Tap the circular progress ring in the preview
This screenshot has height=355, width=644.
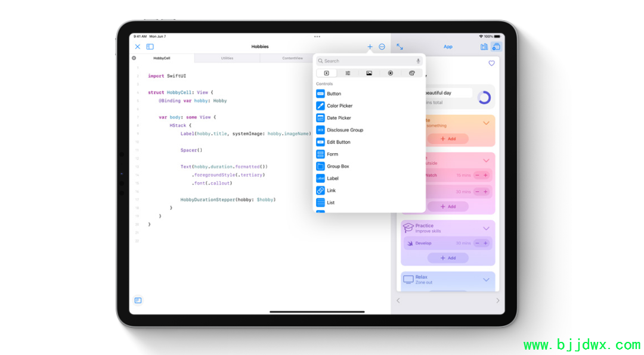[x=484, y=98]
